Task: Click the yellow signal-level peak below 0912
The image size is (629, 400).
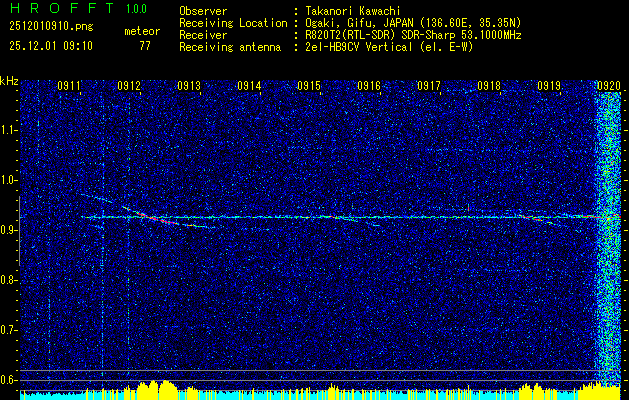Action: coord(157,389)
